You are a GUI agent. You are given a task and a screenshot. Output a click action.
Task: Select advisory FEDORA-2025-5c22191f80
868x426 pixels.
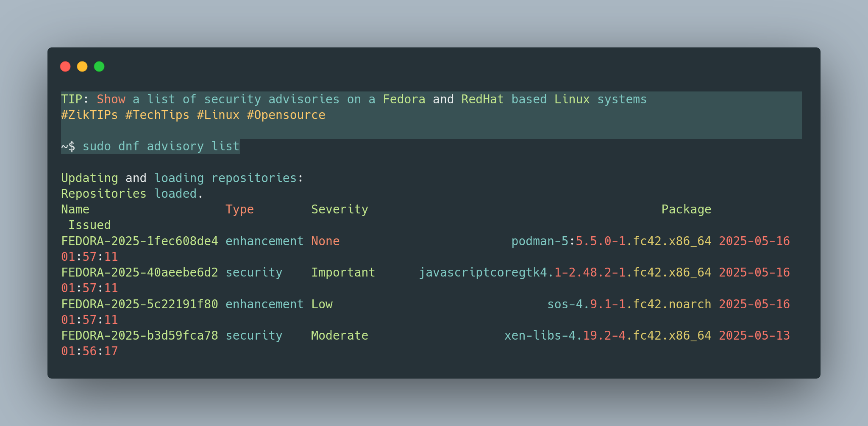(139, 304)
